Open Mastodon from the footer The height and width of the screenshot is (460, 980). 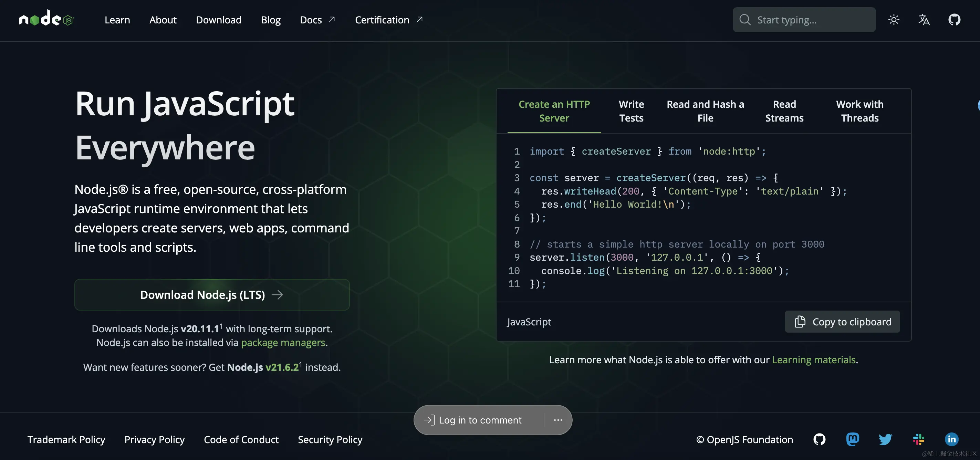[x=853, y=439]
